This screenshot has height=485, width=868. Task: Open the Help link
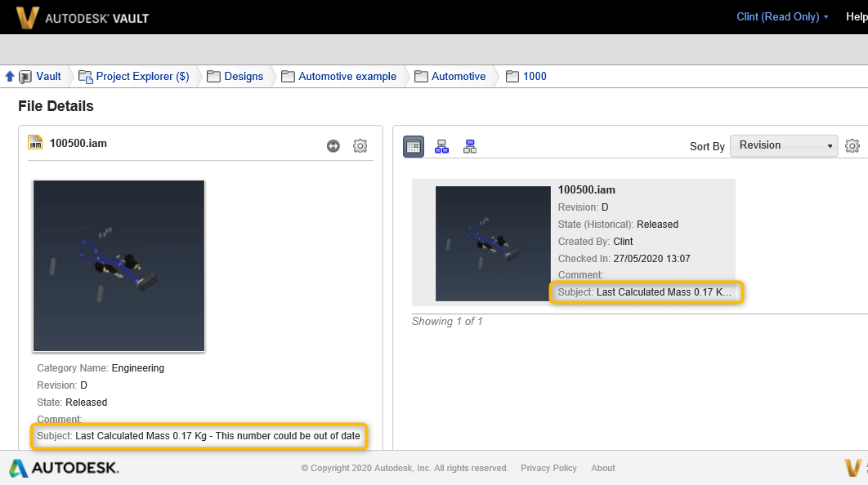click(856, 16)
